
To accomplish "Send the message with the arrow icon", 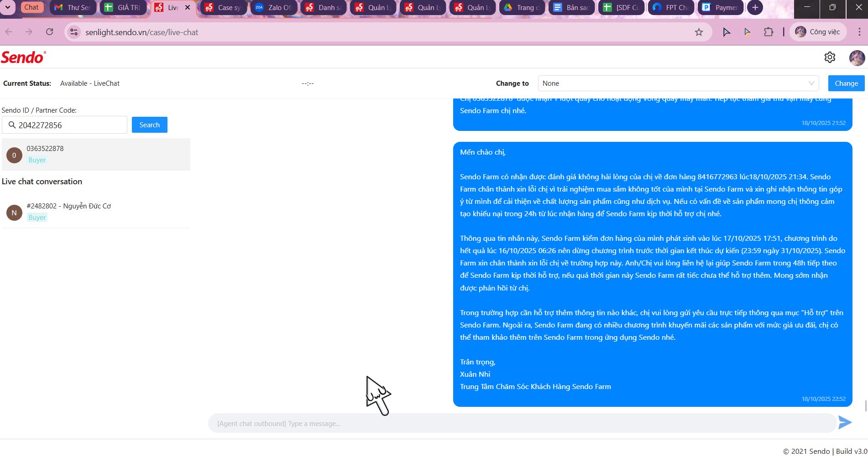I will click(x=845, y=423).
